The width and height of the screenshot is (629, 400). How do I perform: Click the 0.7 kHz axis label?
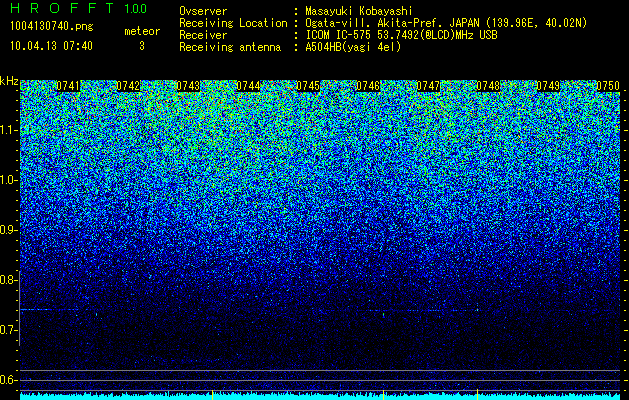9,330
